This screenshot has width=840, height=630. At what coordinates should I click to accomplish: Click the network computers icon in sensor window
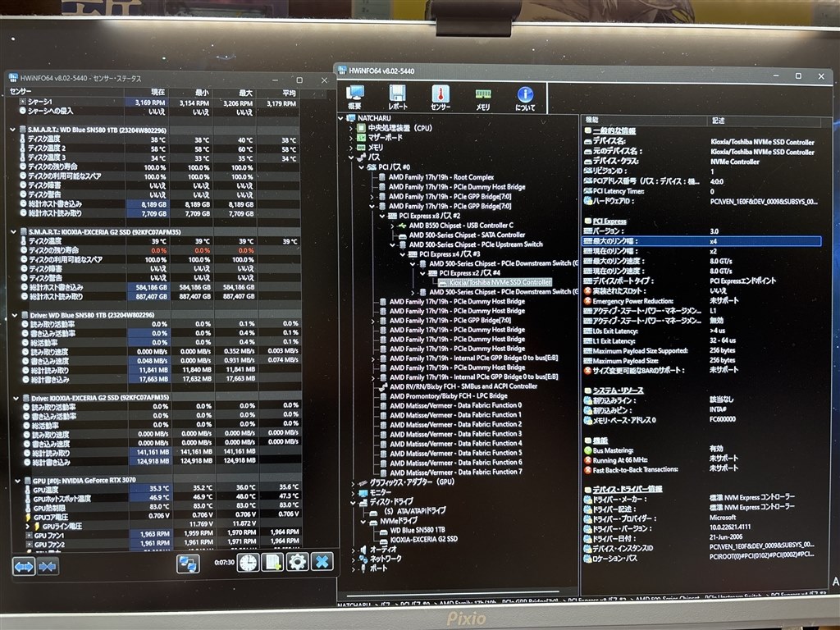pos(188,563)
